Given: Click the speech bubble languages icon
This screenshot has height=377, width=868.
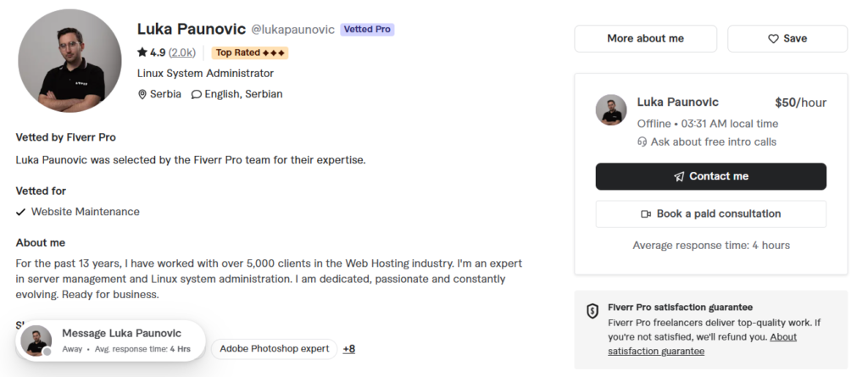Looking at the screenshot, I should 196,95.
